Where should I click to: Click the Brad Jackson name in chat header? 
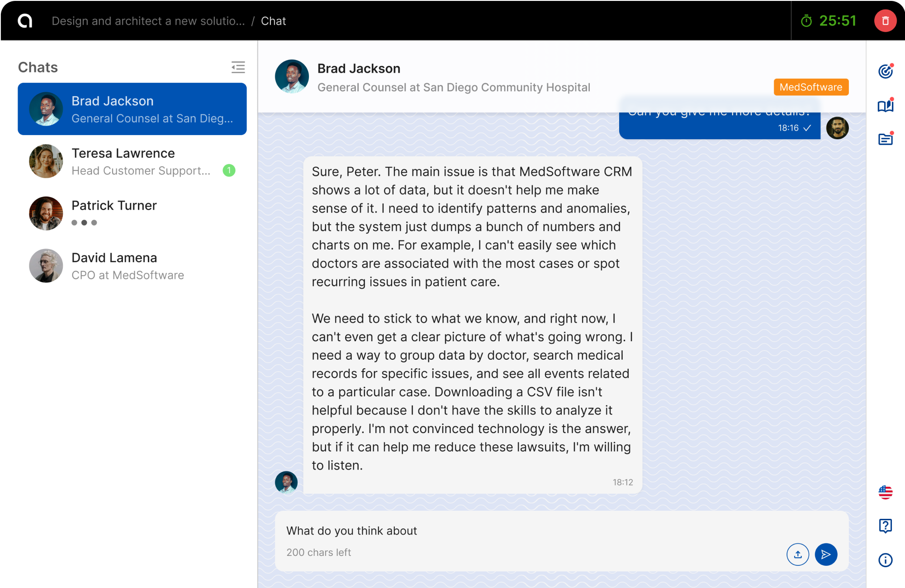[x=359, y=69]
